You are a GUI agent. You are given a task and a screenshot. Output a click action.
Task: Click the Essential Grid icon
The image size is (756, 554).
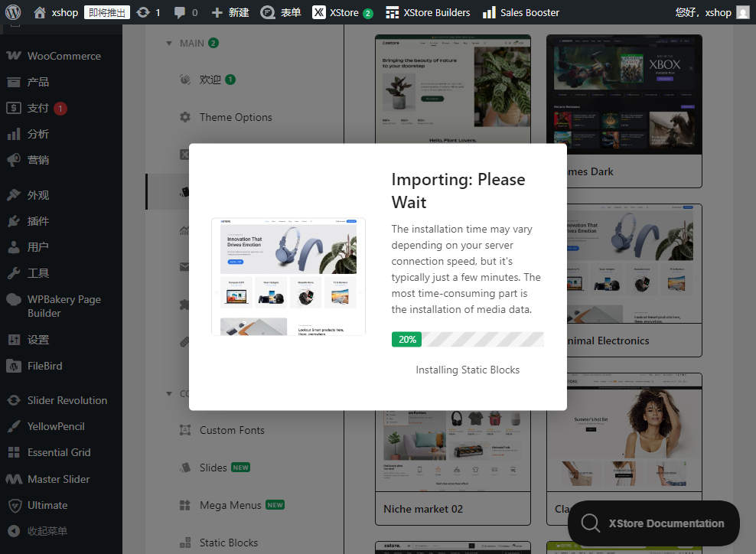[14, 452]
